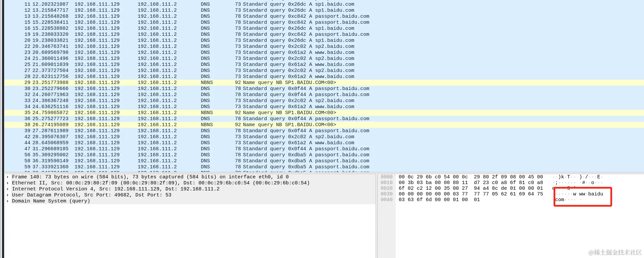This screenshot has height=258, width=644.
Task: Select packet 19 with query 0xc842
Action: point(324,34)
